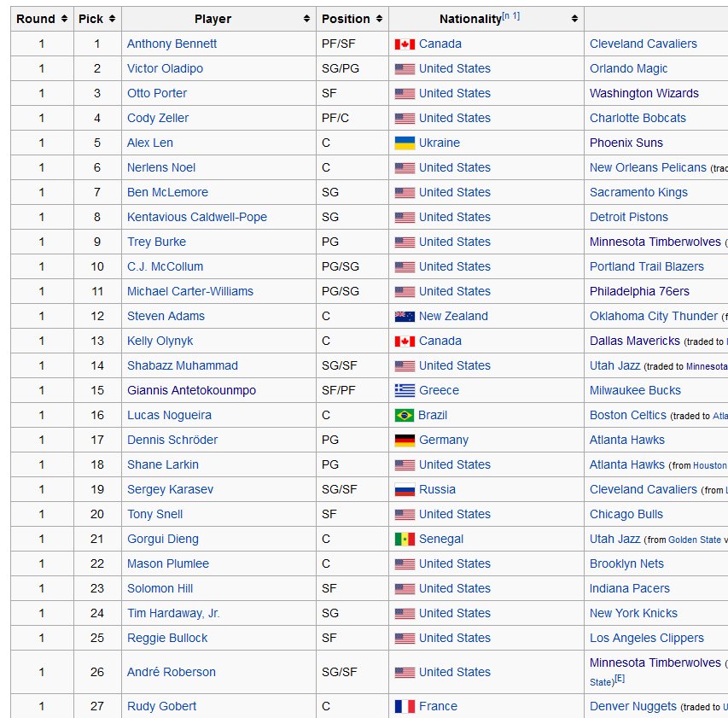This screenshot has width=728, height=718.
Task: Click the US flag in André Roberson's row
Action: 405,672
